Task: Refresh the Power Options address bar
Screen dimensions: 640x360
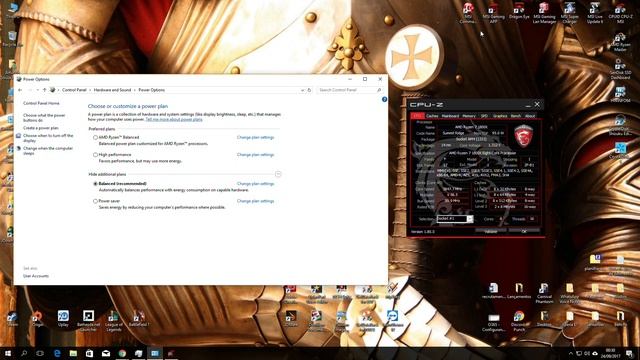Action: pyautogui.click(x=309, y=90)
